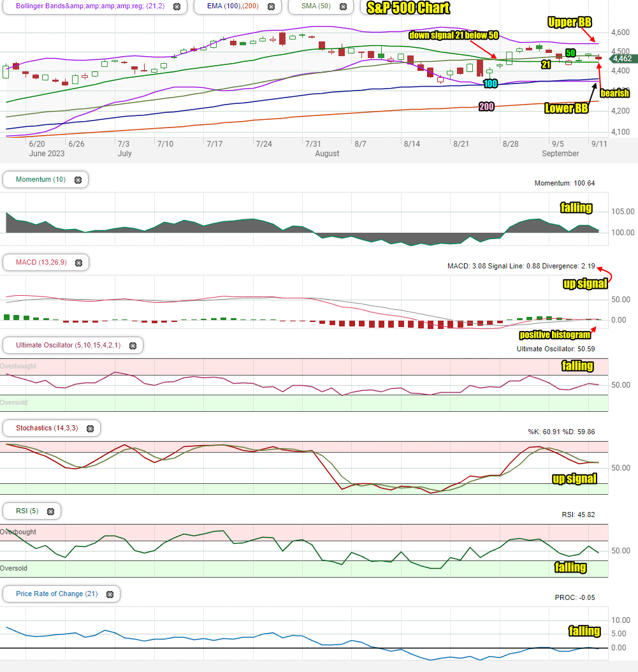The image size is (638, 672).
Task: Click the September month label
Action: pyautogui.click(x=560, y=154)
